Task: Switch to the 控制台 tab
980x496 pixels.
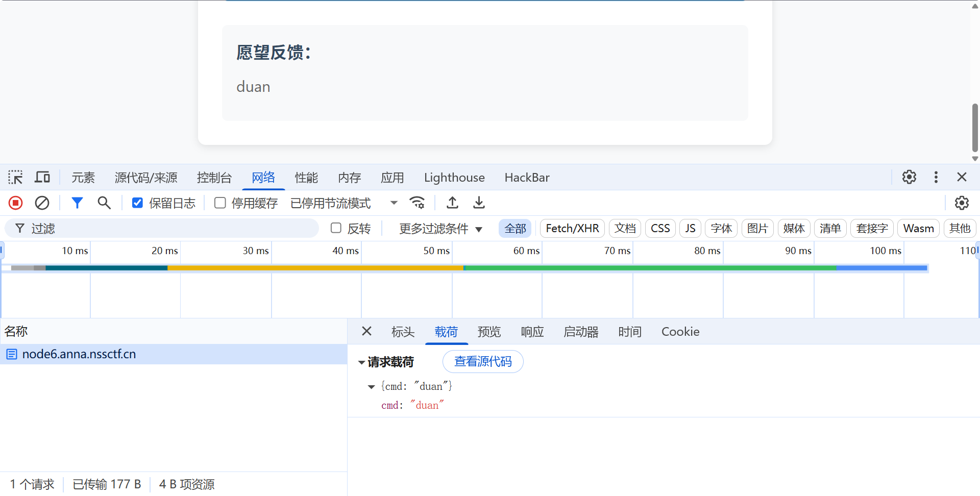Action: 214,178
